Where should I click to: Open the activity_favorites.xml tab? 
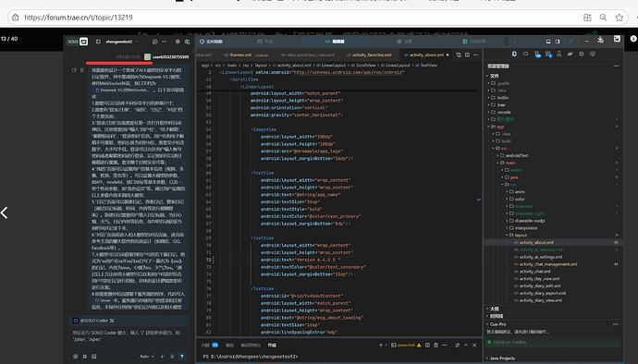coord(369,55)
